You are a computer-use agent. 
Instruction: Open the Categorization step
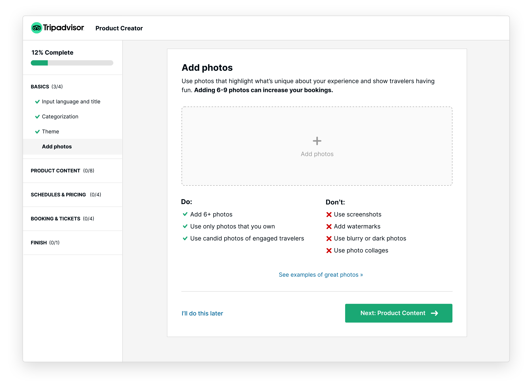(x=60, y=117)
